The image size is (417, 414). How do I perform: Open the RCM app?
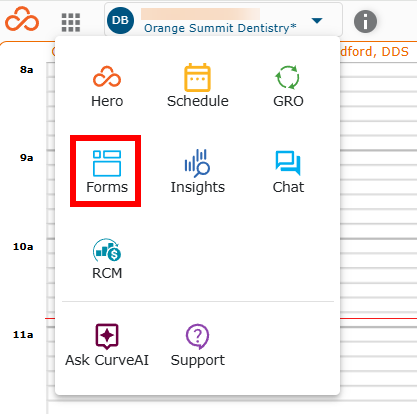coord(107,259)
